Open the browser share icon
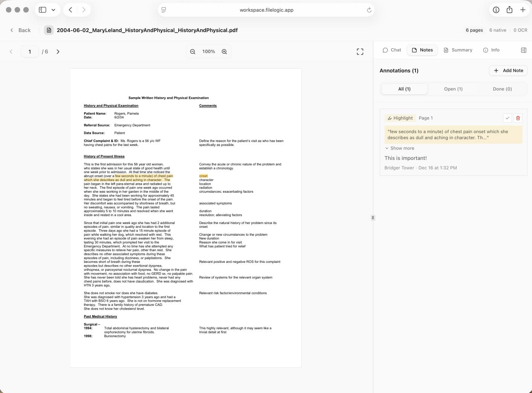Image resolution: width=532 pixels, height=393 pixels. point(509,10)
